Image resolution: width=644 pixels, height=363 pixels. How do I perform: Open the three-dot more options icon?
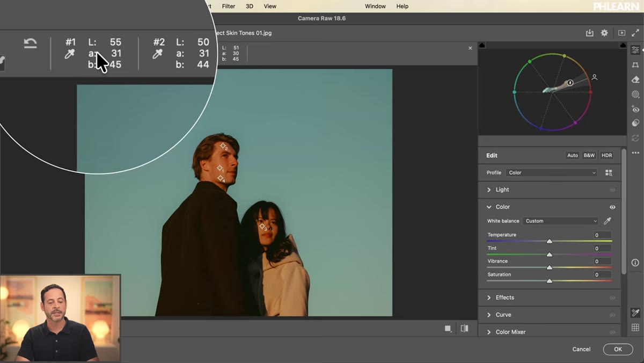635,153
